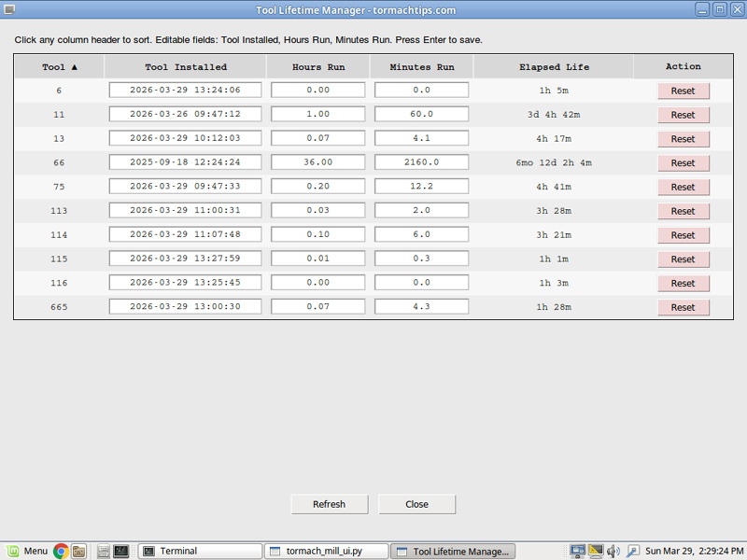Edit the Tool Installed field for tool 11
747x560 pixels.
coord(185,115)
